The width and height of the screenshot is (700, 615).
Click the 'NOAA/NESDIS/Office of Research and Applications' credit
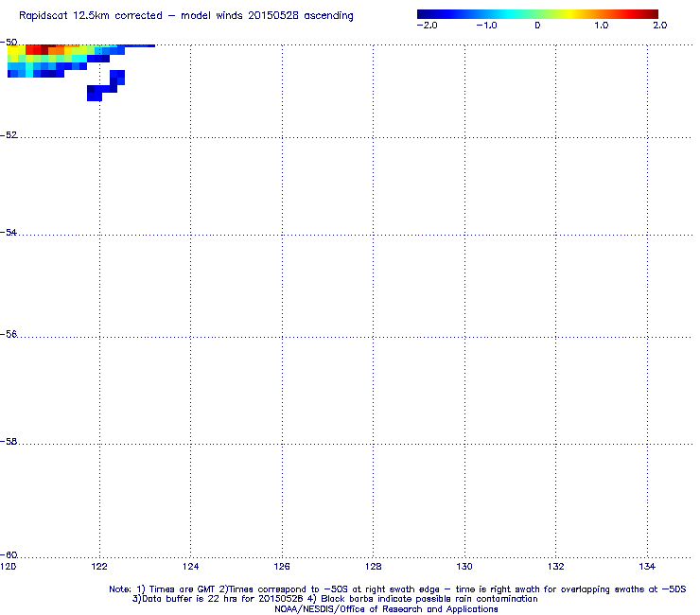[386, 609]
